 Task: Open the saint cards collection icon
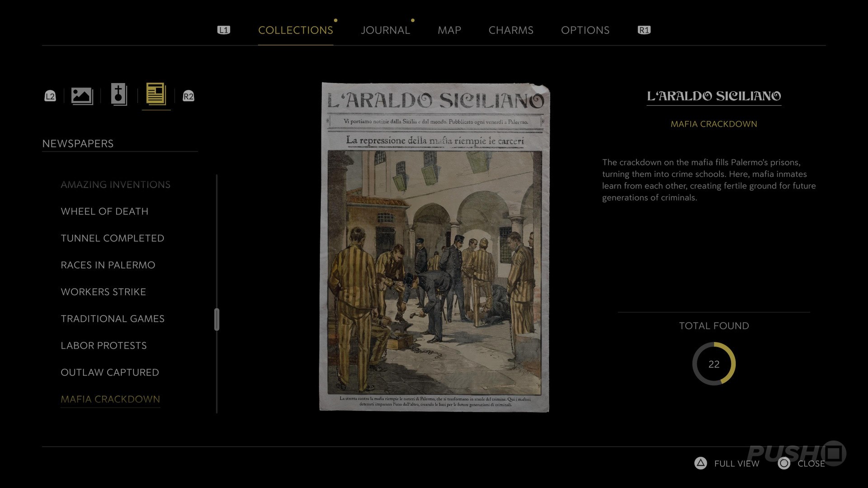[x=119, y=95]
